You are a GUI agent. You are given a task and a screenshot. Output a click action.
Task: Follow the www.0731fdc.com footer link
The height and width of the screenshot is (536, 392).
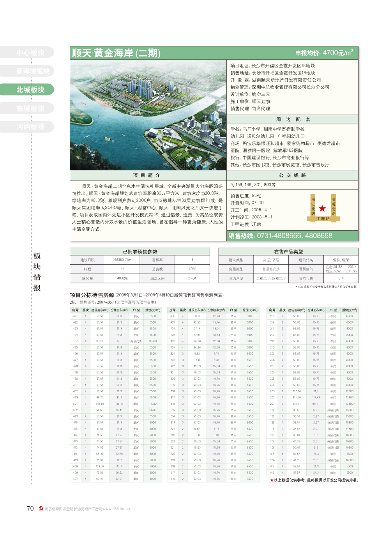coord(118,509)
